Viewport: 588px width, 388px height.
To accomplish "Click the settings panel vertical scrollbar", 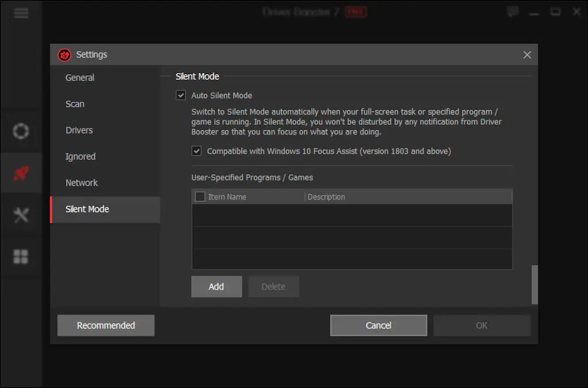I will pyautogui.click(x=535, y=285).
